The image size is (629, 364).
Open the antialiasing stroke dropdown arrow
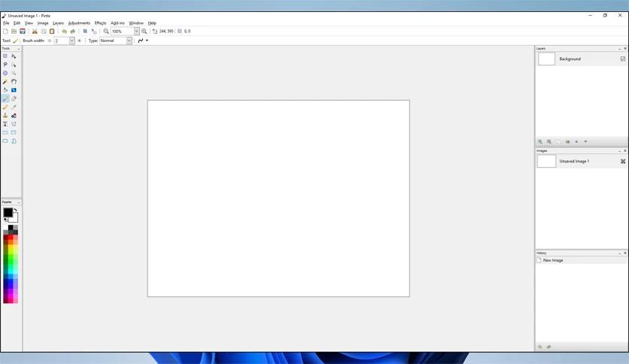[x=147, y=41]
